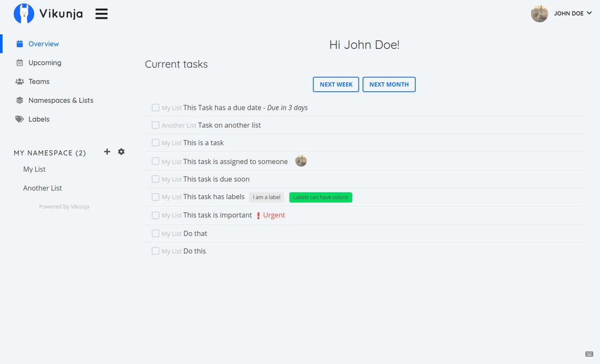Open the avatar on the assigned task
The image size is (600, 364).
pos(300,161)
